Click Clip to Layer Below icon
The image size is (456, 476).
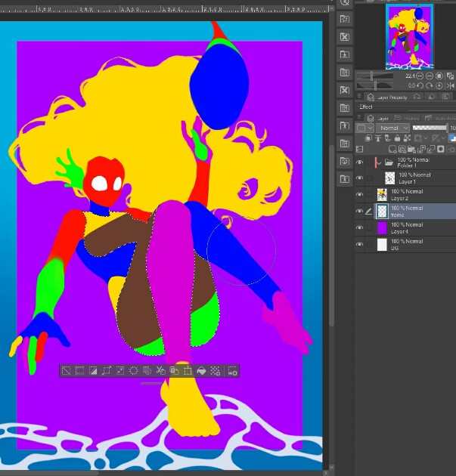368,138
